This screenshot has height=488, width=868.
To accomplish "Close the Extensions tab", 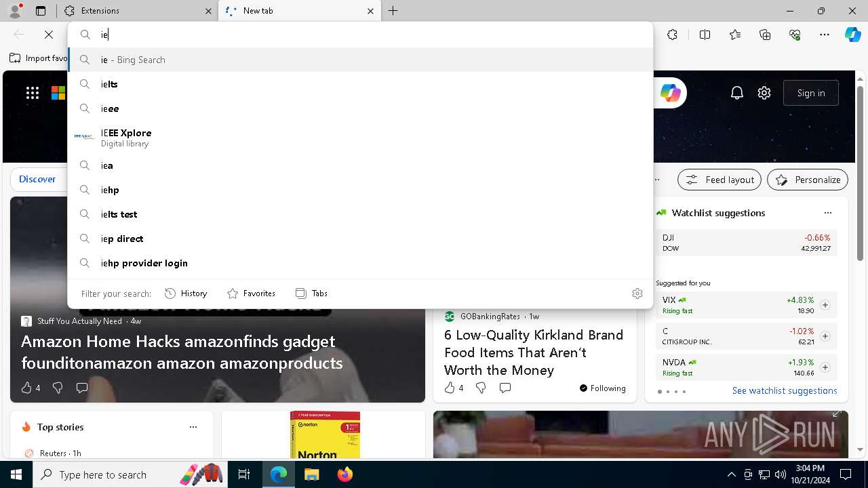I will tap(208, 11).
